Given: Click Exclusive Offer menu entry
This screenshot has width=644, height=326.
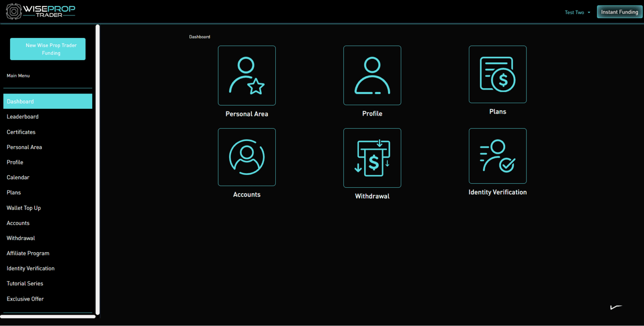Looking at the screenshot, I should click(25, 299).
